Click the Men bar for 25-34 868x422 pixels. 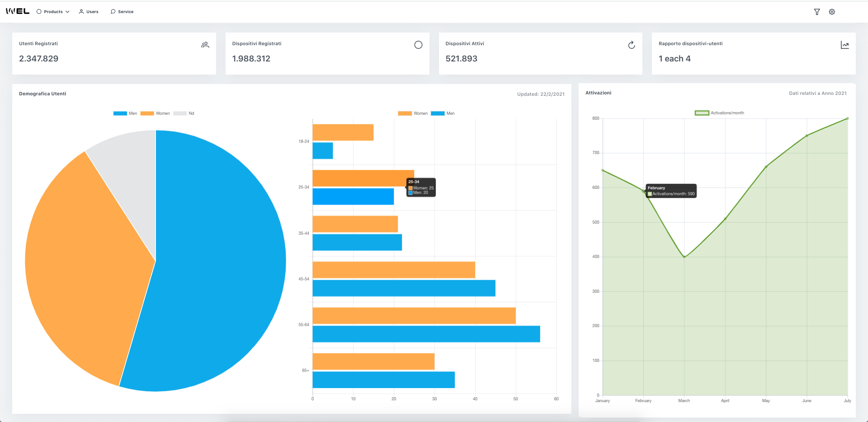point(353,197)
